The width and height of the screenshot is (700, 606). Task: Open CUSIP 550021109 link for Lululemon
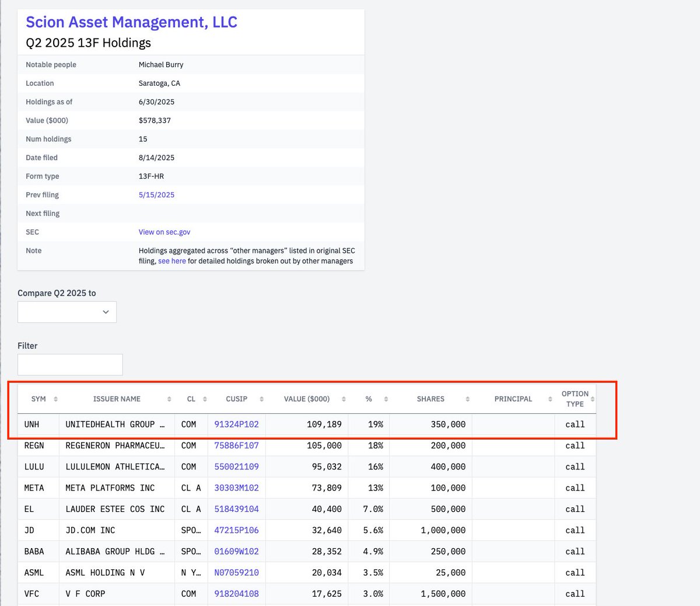pos(236,466)
